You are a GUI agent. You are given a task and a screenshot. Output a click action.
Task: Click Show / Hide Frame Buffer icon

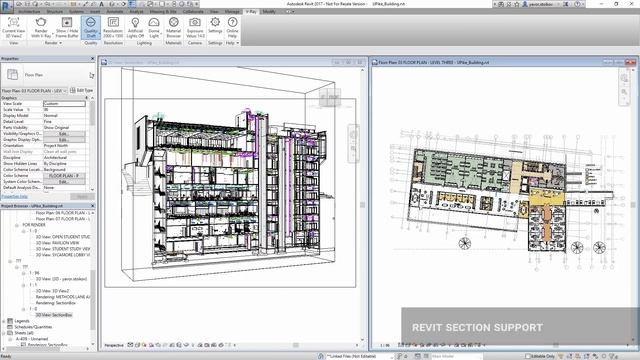(67, 22)
